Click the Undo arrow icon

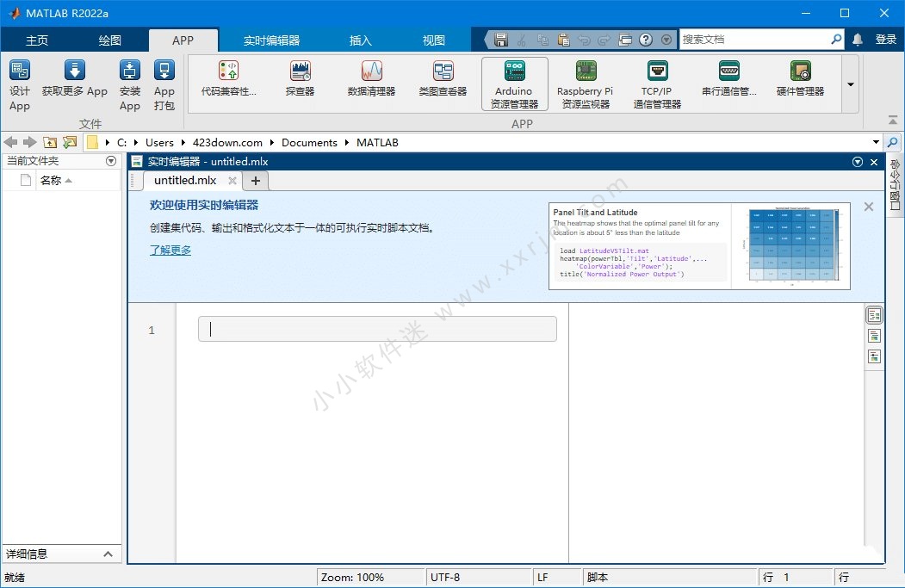tap(584, 40)
